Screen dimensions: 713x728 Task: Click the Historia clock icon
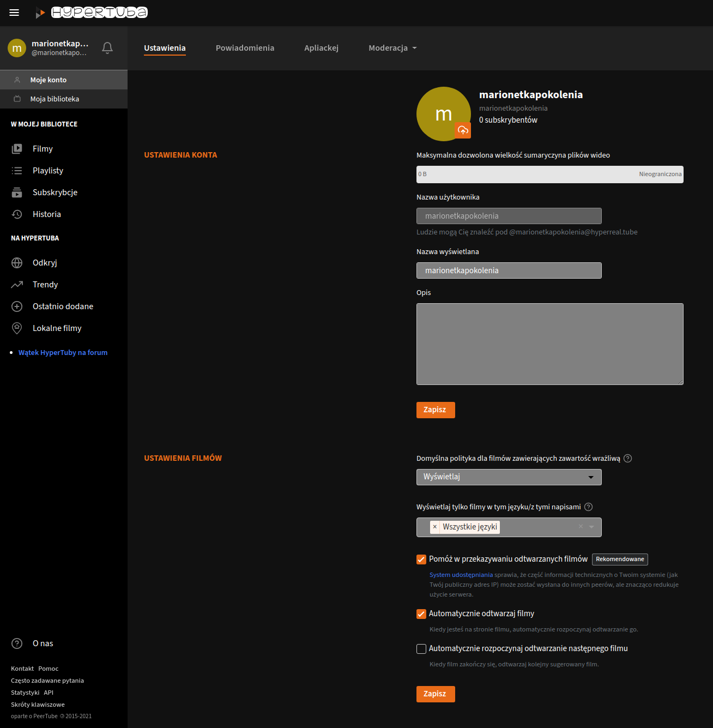pyautogui.click(x=17, y=214)
